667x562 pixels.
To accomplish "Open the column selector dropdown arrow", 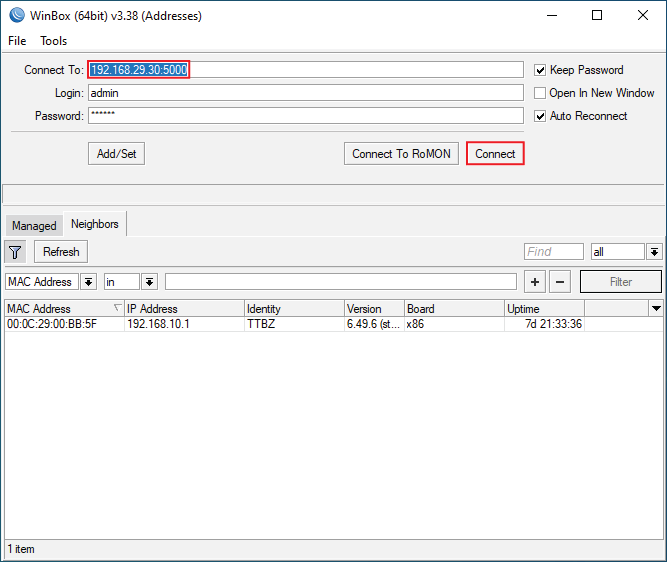I will (x=656, y=308).
